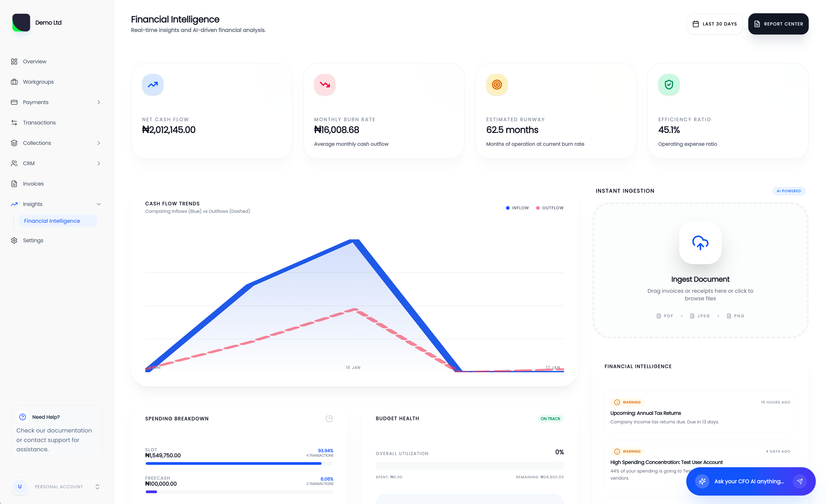826x504 pixels.
Task: Click the pie chart icon in Spending Breakdown
Action: pos(330,418)
